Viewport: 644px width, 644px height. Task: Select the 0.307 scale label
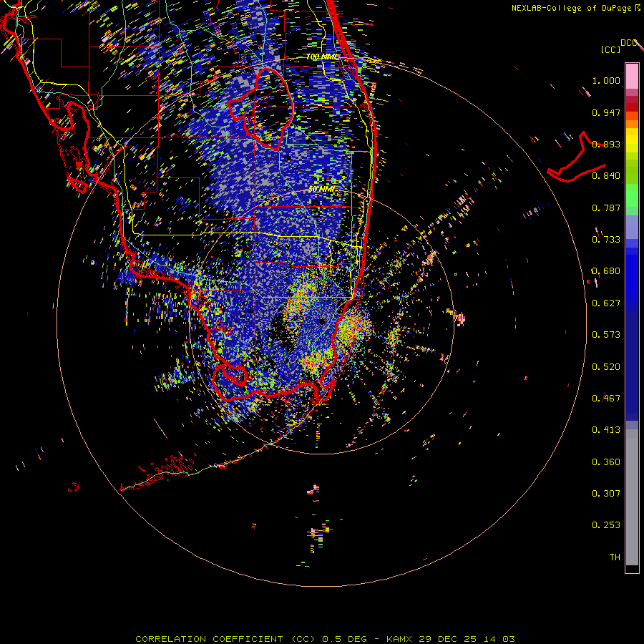[x=606, y=493]
